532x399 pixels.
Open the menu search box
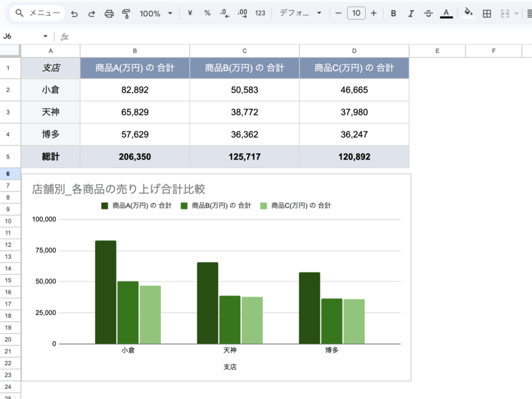[37, 13]
